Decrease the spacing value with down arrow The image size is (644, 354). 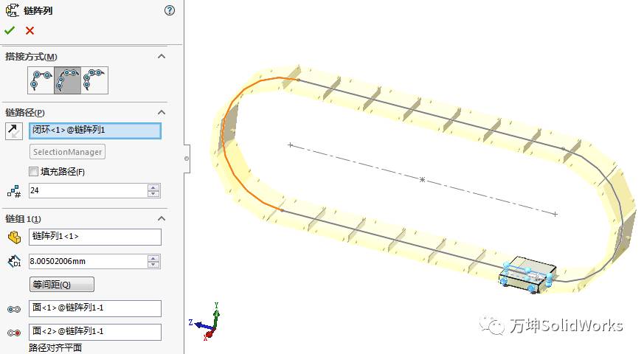153,265
